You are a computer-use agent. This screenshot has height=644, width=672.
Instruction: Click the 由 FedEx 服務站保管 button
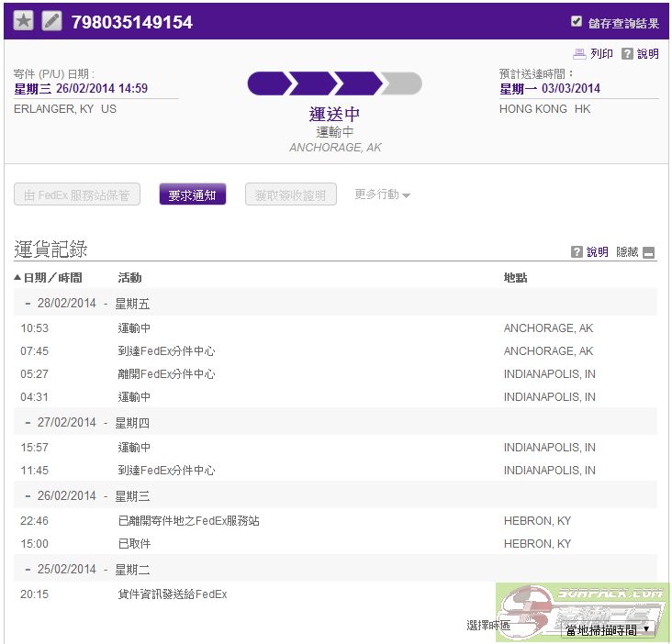pos(77,194)
